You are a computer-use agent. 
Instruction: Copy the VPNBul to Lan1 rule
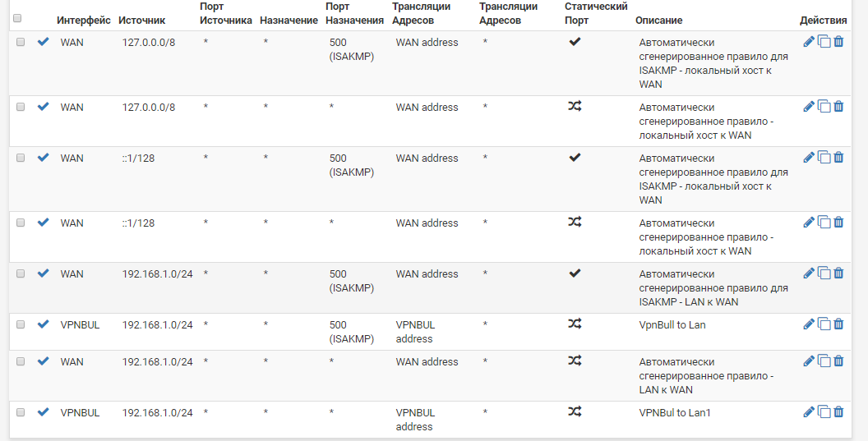824,411
